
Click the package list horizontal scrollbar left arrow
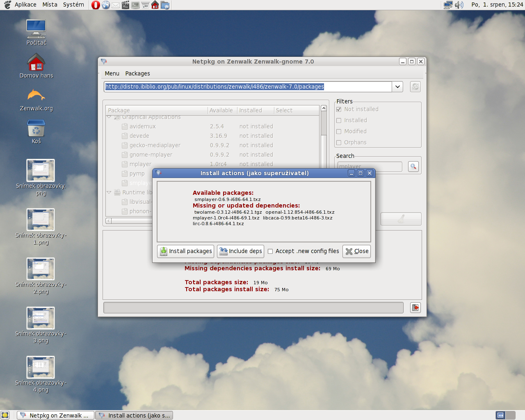[109, 221]
